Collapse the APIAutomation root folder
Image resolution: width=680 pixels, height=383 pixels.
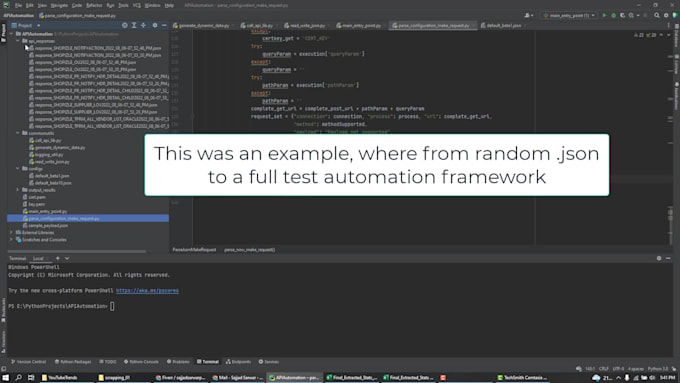[x=11, y=34]
